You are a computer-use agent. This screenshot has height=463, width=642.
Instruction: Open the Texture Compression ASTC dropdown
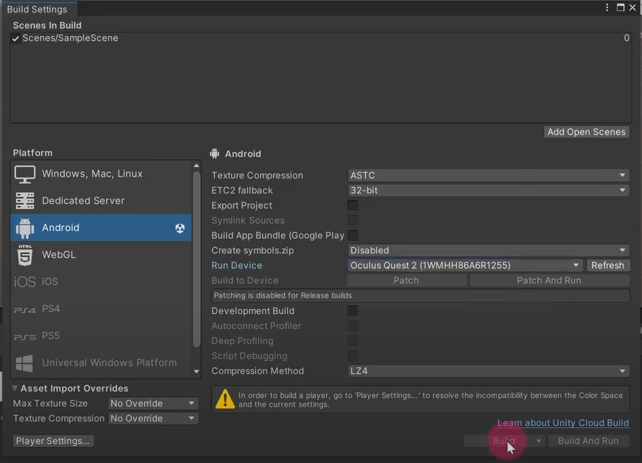(488, 175)
